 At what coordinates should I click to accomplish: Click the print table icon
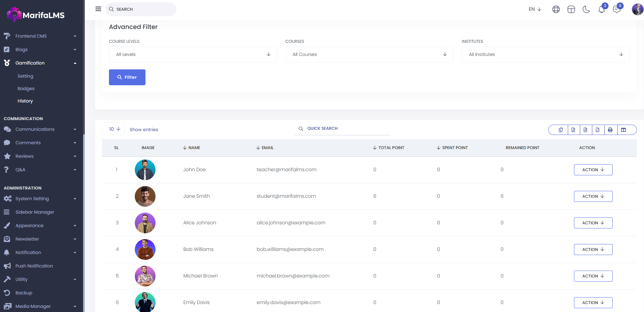pyautogui.click(x=610, y=130)
